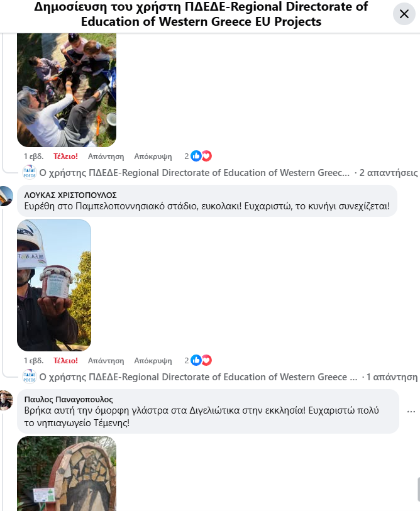
Task: View photo of man holding jar
Action: coord(54,285)
